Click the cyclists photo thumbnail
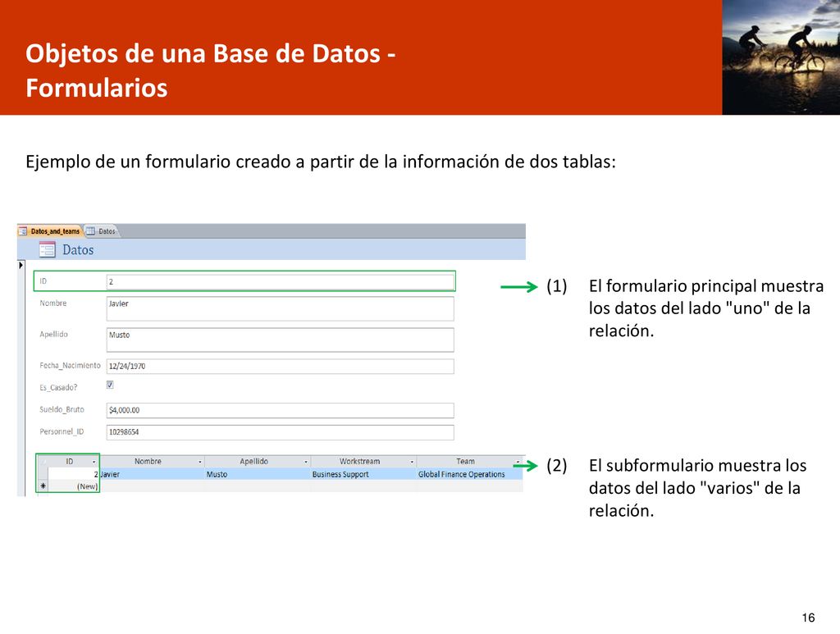Viewport: 840px width, 634px height. tap(781, 57)
